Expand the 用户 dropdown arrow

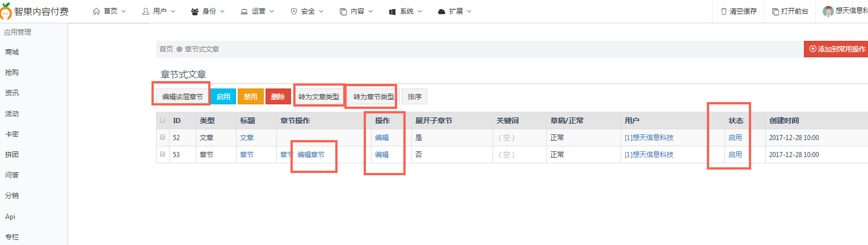coord(173,11)
